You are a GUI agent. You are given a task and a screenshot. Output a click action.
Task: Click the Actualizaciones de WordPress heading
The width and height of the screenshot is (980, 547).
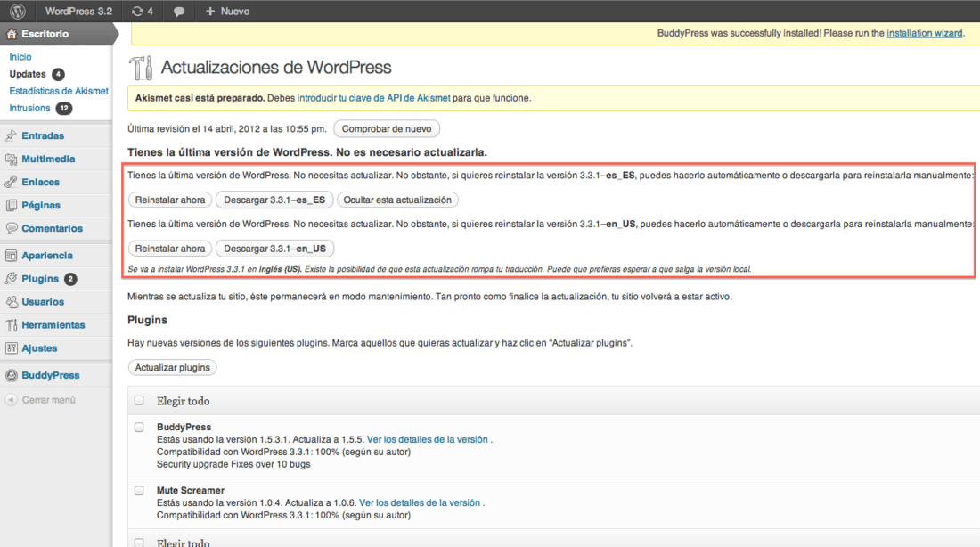click(x=276, y=68)
